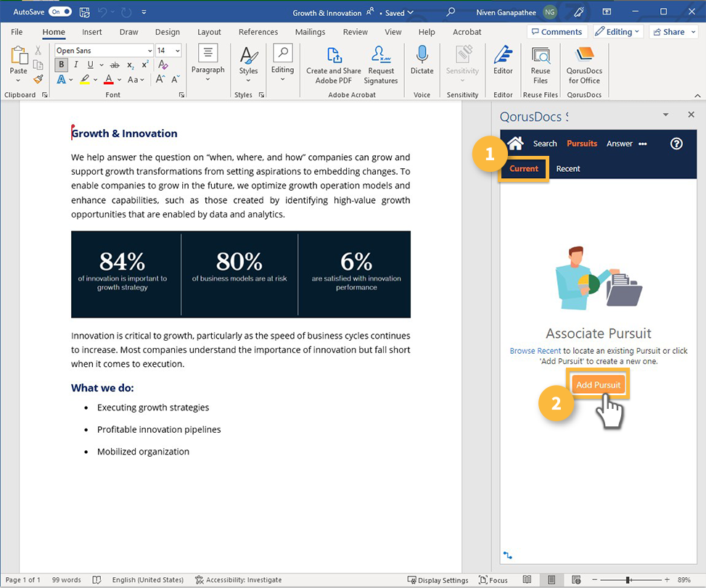
Task: Apply superscript formatting
Action: [145, 65]
